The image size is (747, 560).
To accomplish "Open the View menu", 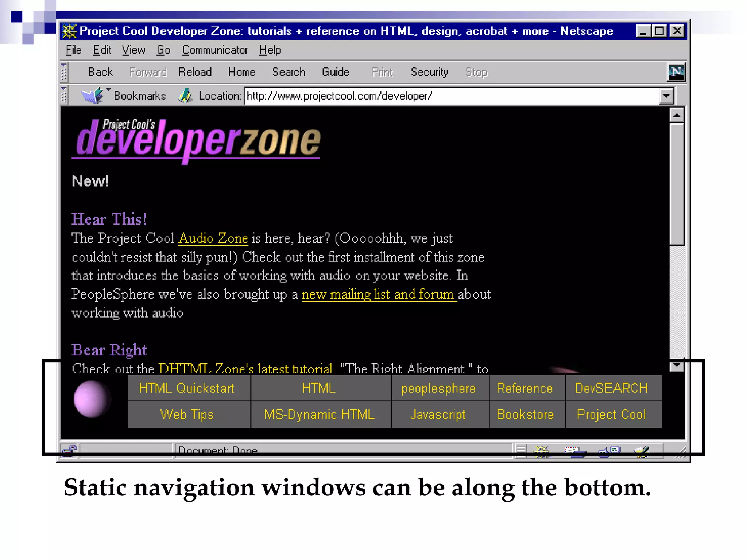I will 133,50.
